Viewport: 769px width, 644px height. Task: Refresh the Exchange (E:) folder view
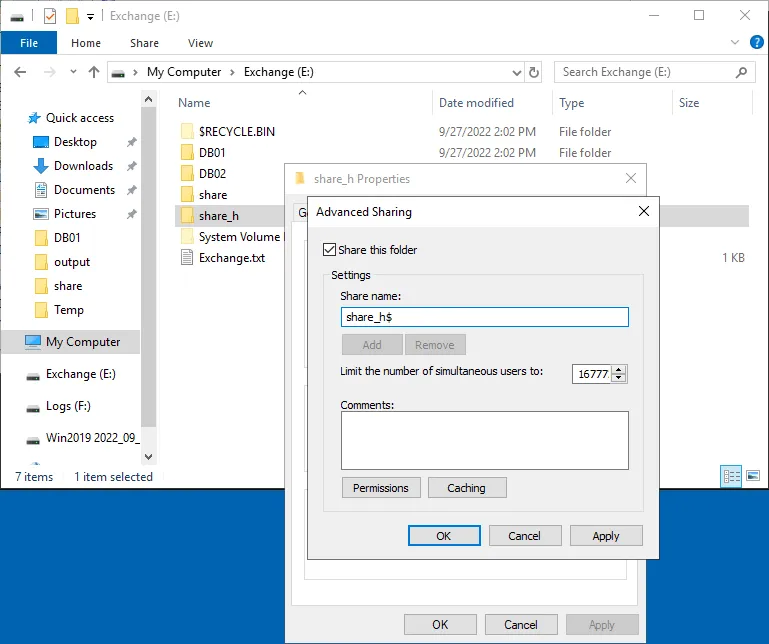point(534,72)
